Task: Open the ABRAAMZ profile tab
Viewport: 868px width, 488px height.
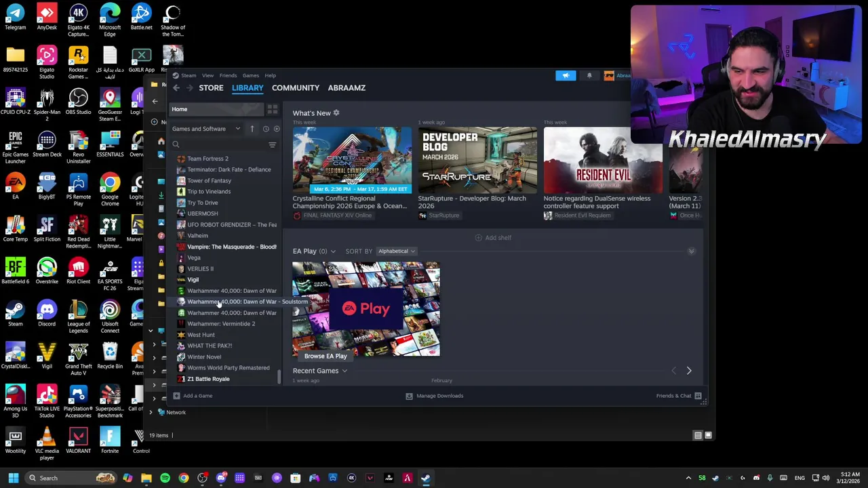Action: coord(347,88)
